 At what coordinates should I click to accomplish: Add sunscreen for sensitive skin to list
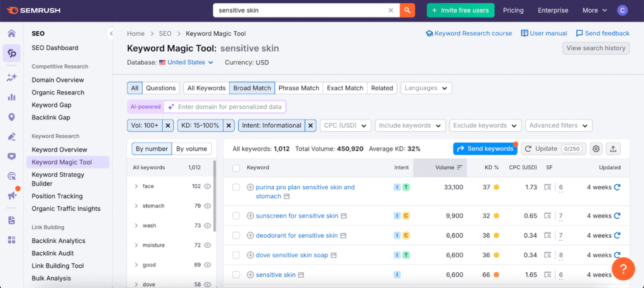[x=250, y=216]
